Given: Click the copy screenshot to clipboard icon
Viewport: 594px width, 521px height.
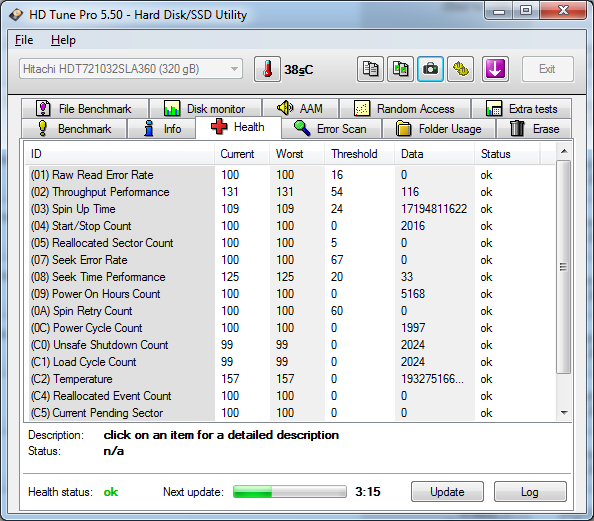Looking at the screenshot, I should point(400,69).
